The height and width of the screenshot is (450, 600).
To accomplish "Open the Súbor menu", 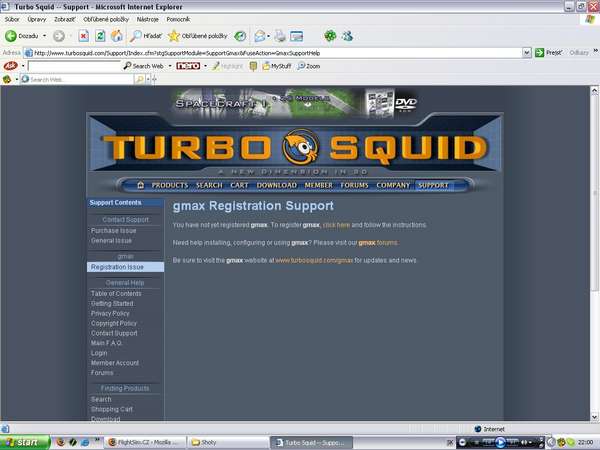I will [12, 19].
